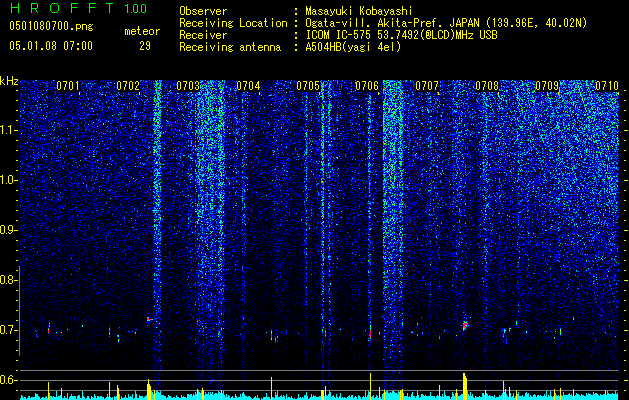Click the date stamp 05.01.08 07:00
The image size is (629, 400).
click(x=51, y=46)
